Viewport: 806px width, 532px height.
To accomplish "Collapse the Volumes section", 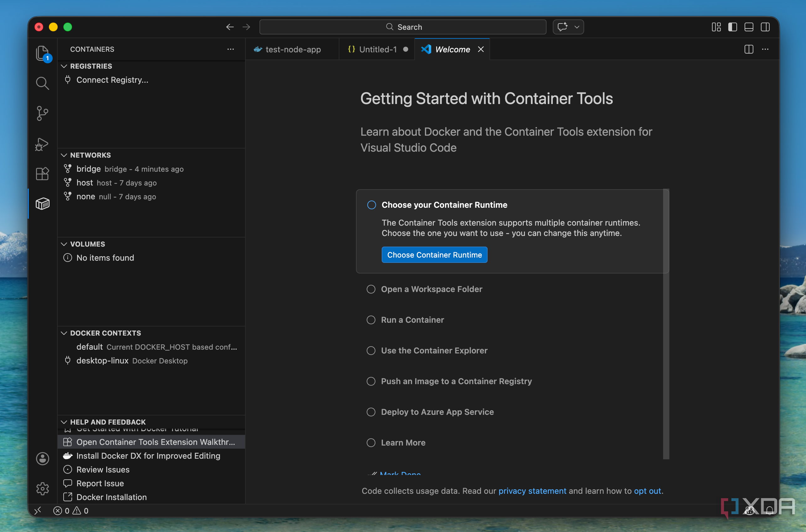I will [x=64, y=244].
